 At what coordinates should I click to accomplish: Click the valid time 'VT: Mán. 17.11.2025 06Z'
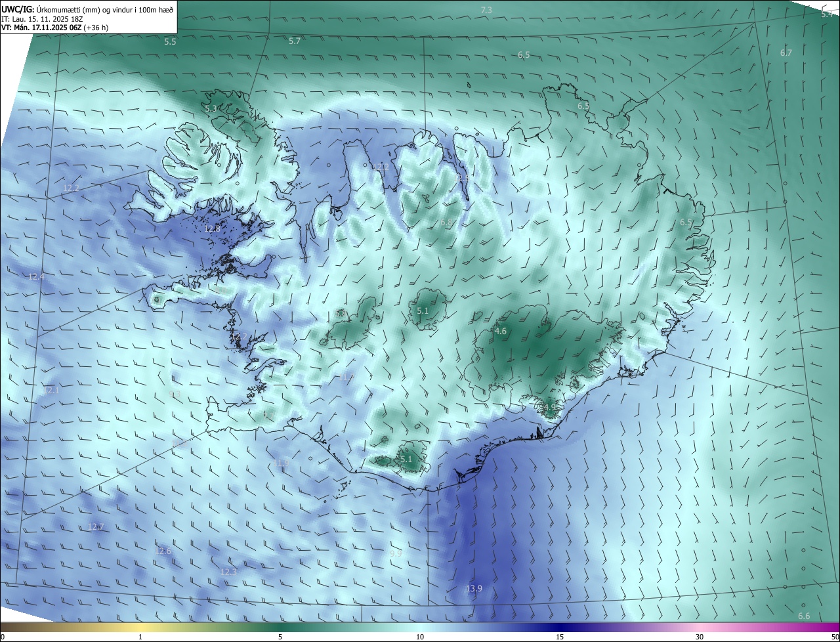[x=41, y=28]
